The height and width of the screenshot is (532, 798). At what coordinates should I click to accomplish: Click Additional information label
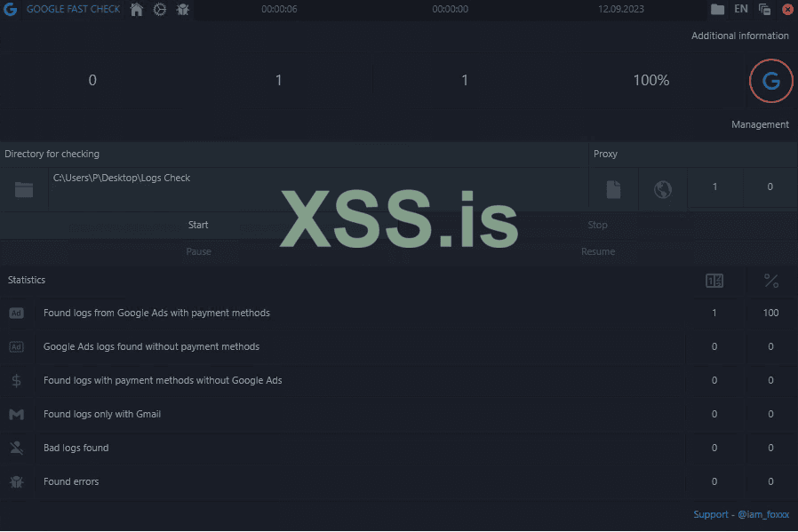pos(740,36)
